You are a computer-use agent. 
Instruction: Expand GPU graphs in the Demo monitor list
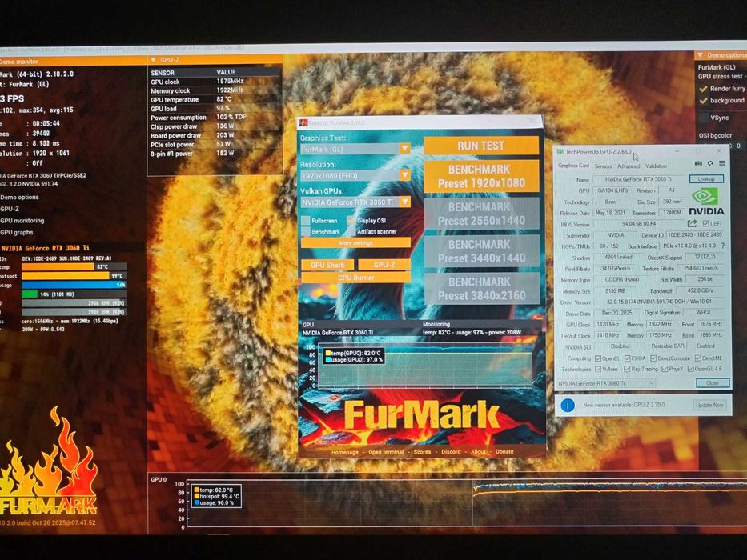pyautogui.click(x=17, y=232)
